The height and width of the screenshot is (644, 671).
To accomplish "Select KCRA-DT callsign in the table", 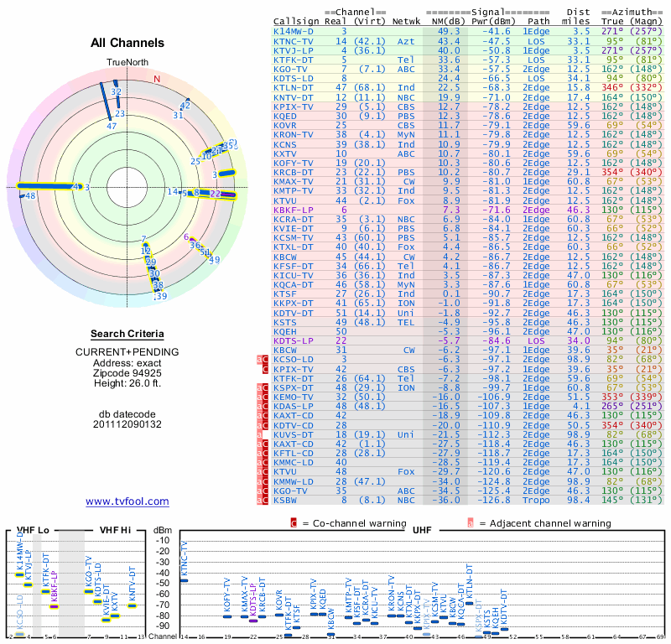I will pyautogui.click(x=294, y=219).
